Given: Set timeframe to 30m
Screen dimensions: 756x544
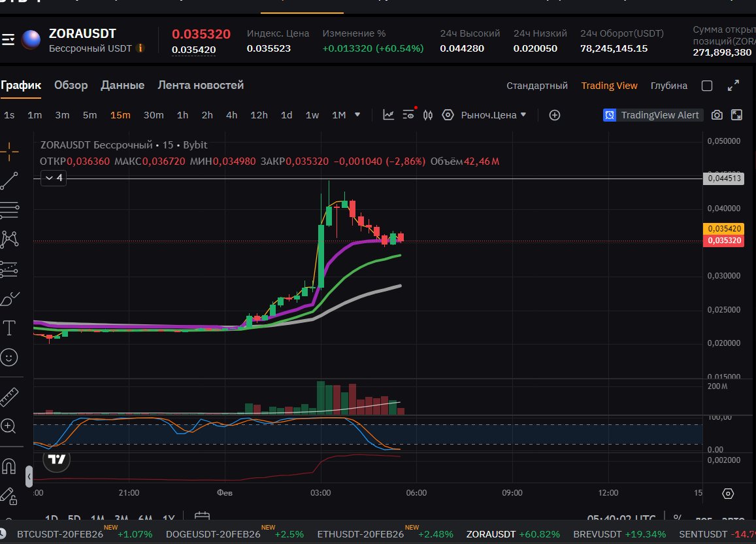Looking at the screenshot, I should pyautogui.click(x=154, y=115).
